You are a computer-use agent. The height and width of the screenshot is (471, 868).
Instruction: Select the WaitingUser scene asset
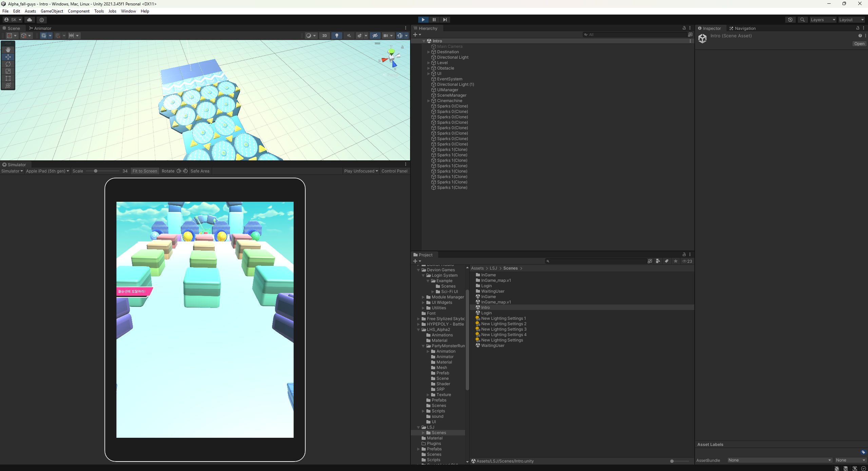tap(493, 346)
